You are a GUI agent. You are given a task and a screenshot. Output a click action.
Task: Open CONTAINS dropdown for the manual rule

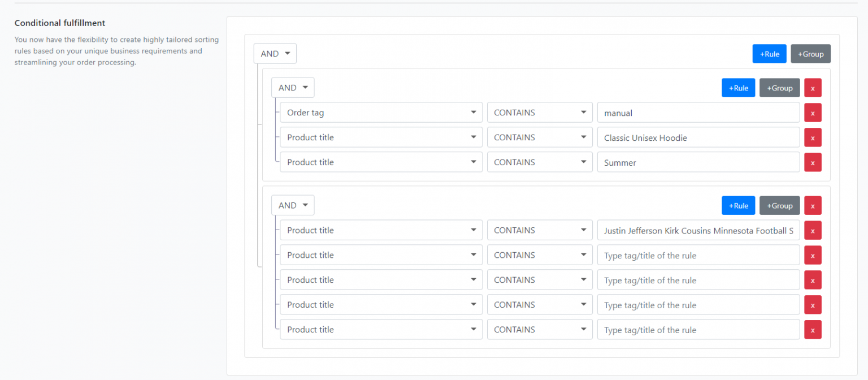(539, 113)
